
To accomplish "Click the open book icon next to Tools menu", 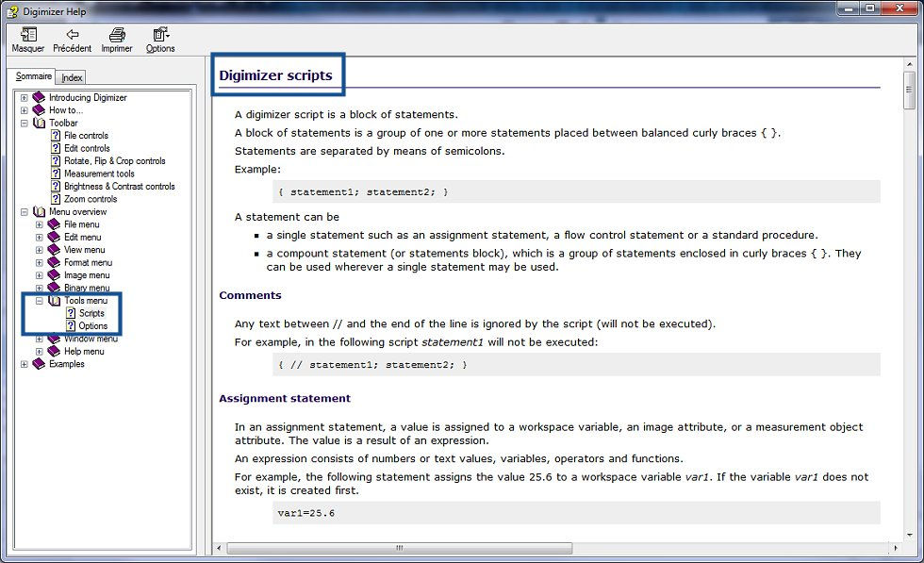I will click(x=54, y=301).
